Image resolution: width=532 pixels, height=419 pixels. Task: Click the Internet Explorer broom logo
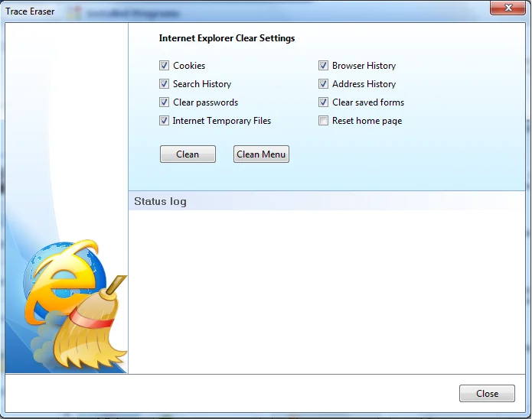pyautogui.click(x=76, y=305)
